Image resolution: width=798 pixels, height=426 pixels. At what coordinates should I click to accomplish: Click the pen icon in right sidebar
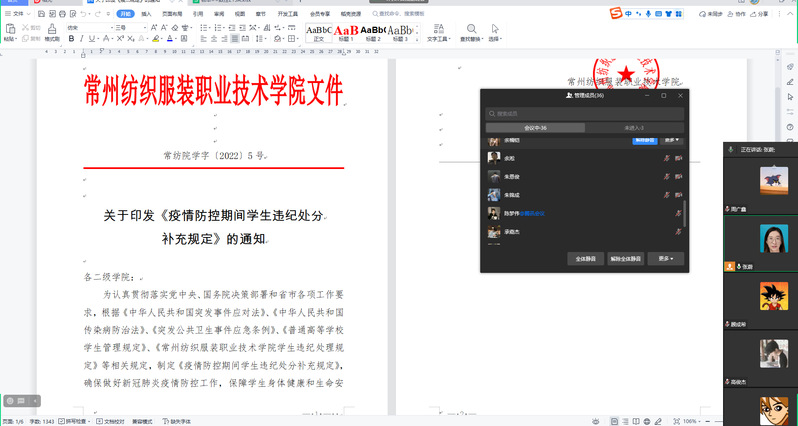pos(790,81)
